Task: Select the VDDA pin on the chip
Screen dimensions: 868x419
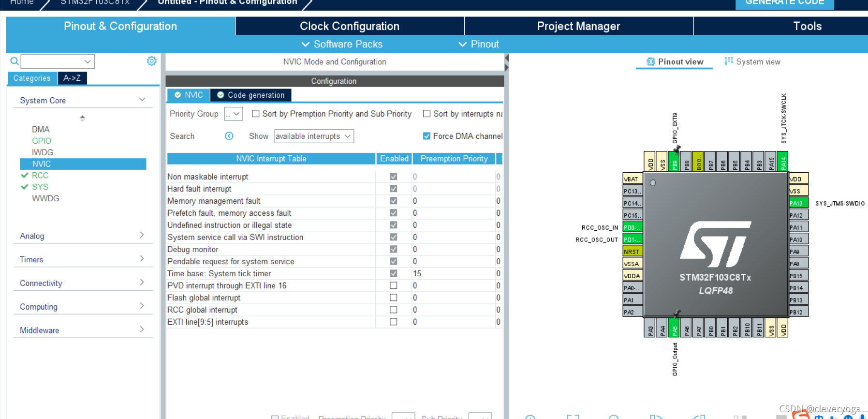Action: (633, 276)
